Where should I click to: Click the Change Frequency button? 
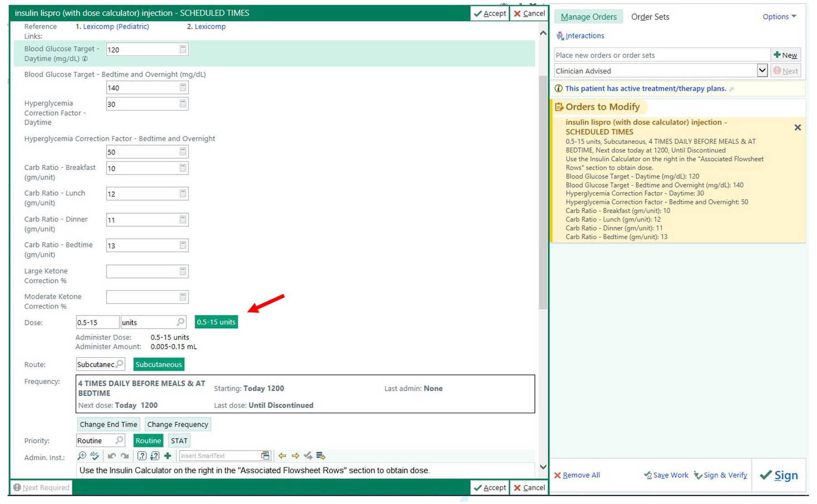[178, 425]
